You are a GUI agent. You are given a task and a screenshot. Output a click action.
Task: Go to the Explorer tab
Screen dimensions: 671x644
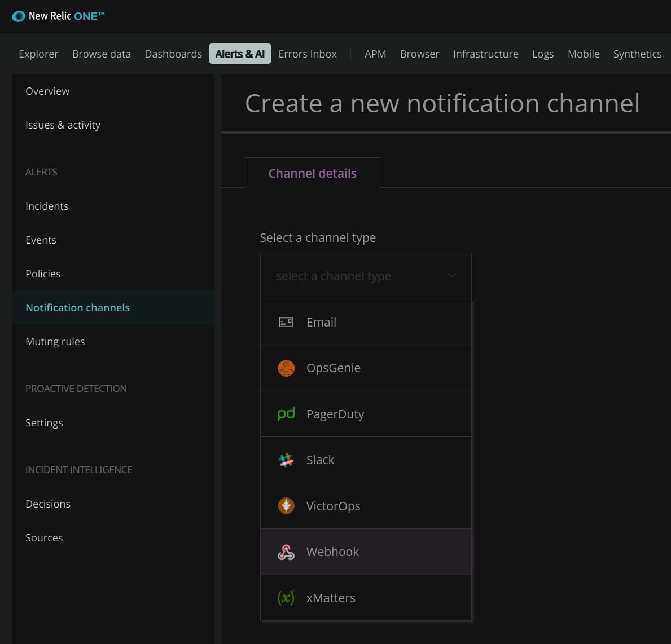coord(38,54)
